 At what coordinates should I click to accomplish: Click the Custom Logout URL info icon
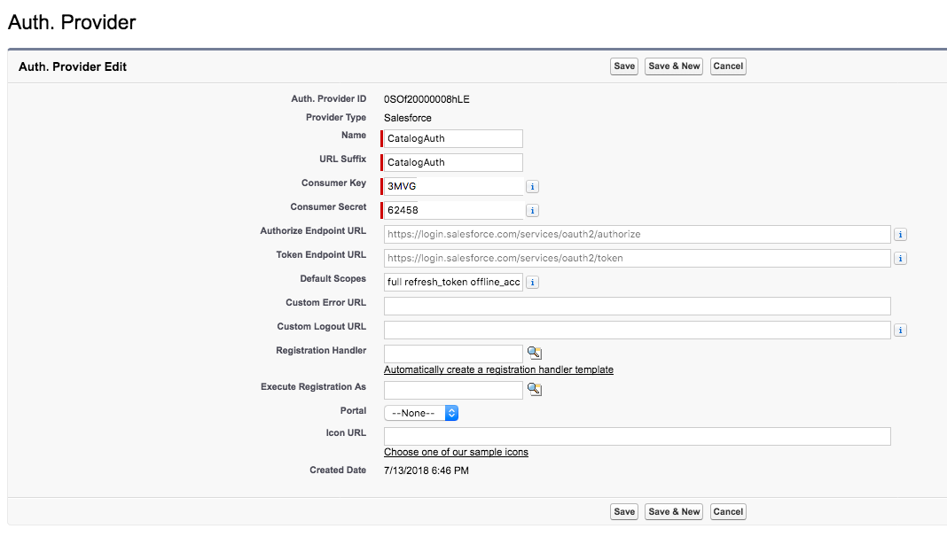click(x=900, y=331)
